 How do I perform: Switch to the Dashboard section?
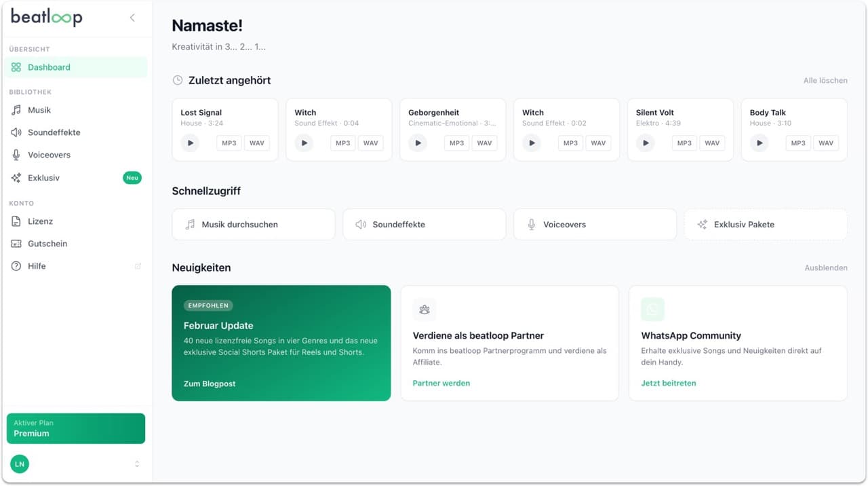coord(50,67)
